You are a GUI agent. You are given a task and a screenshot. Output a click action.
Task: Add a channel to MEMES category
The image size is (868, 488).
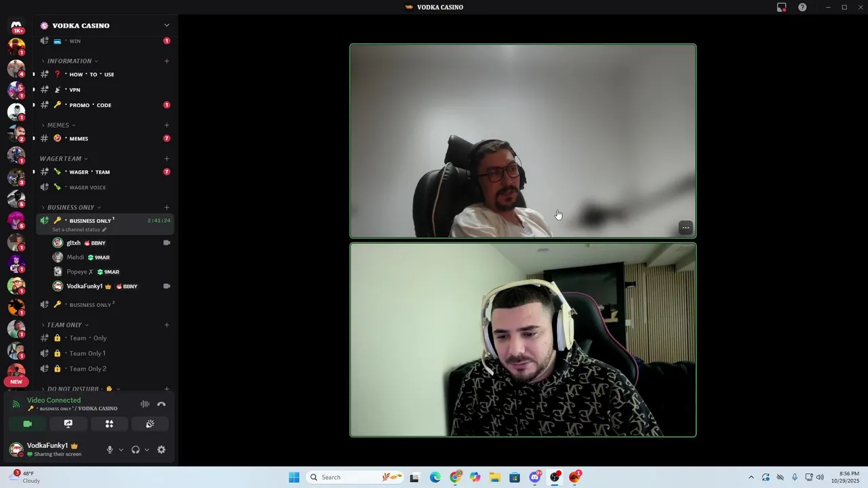point(167,125)
